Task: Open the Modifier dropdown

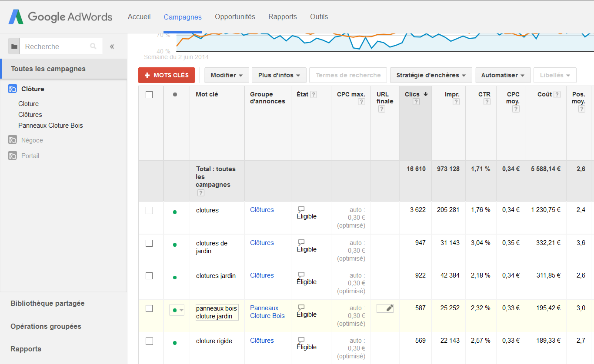Action: [x=227, y=75]
